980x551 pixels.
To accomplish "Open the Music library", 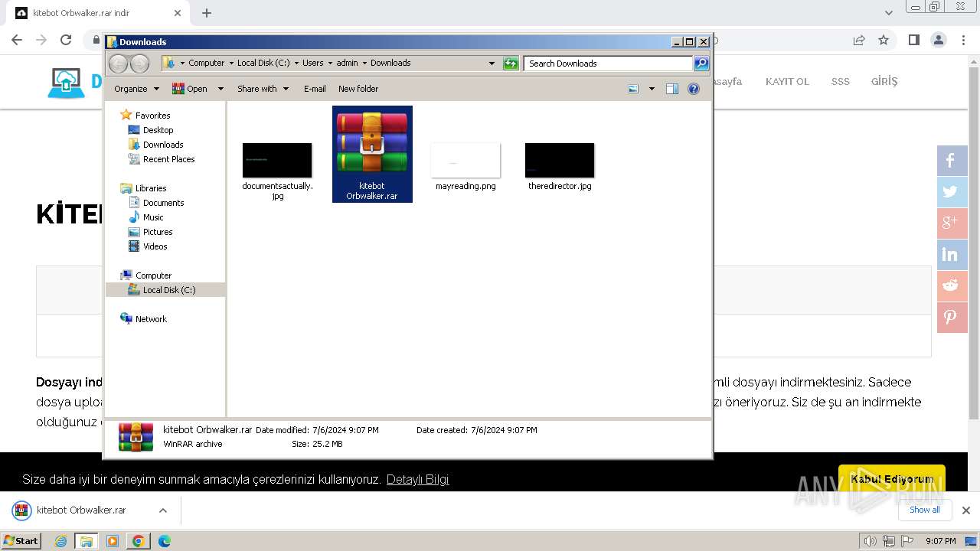I will [153, 217].
